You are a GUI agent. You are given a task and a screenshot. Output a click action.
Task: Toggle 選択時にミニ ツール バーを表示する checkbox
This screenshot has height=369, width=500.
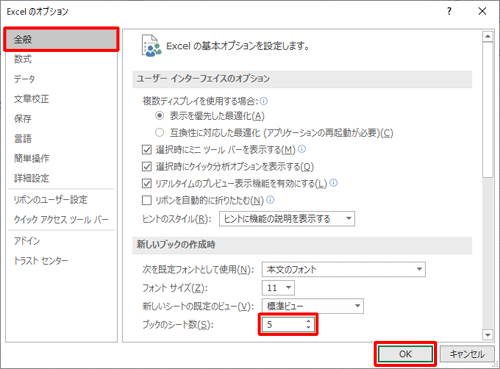click(147, 150)
